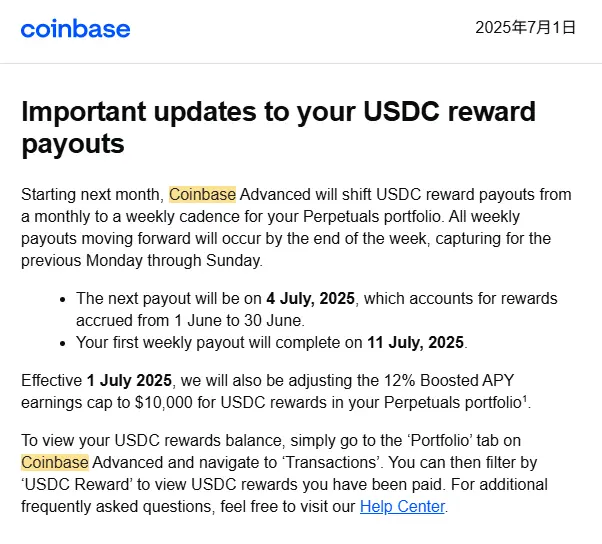Click 'accrued from 1 June to 30 June' line
The width and height of the screenshot is (602, 544).
click(190, 320)
